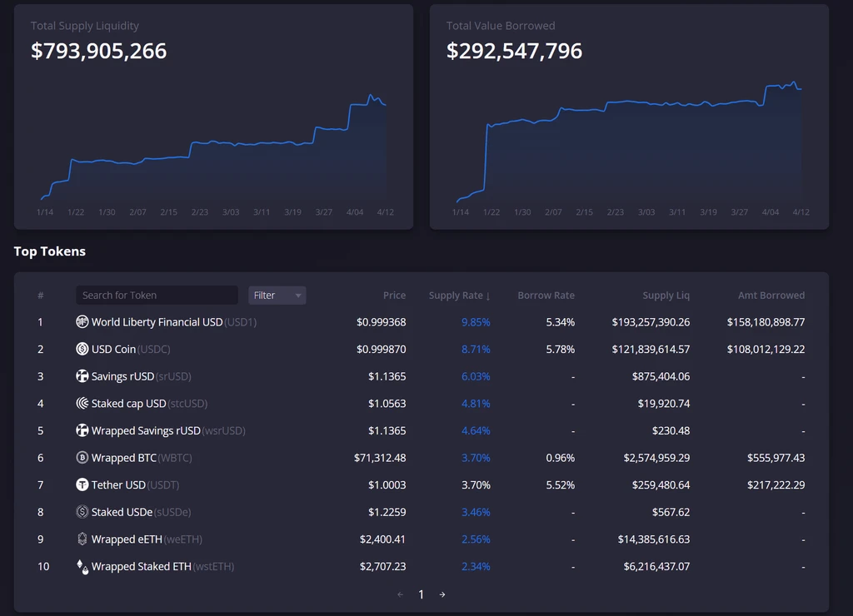Viewport: 853px width, 616px height.
Task: Click the 2.56% supply rate value
Action: point(476,539)
